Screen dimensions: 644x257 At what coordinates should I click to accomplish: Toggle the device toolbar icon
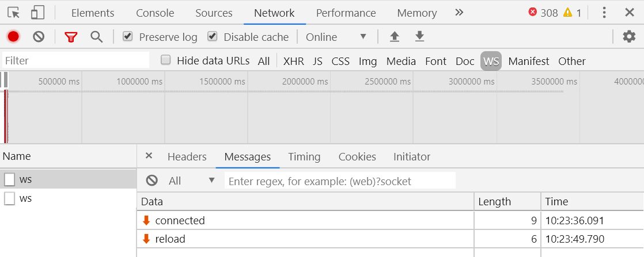(37, 13)
